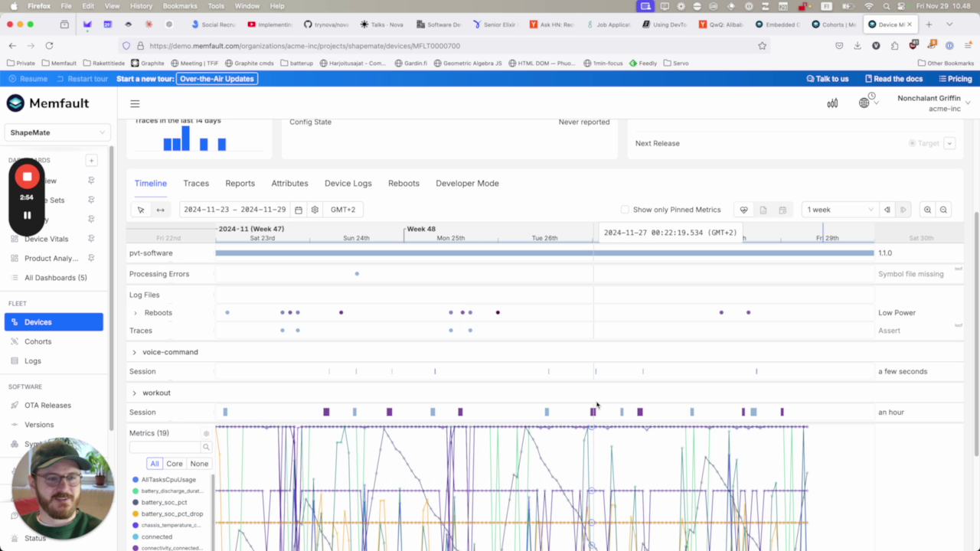This screenshot has height=551, width=980.
Task: Enable Show only Pinned Metrics checkbox
Action: point(625,210)
